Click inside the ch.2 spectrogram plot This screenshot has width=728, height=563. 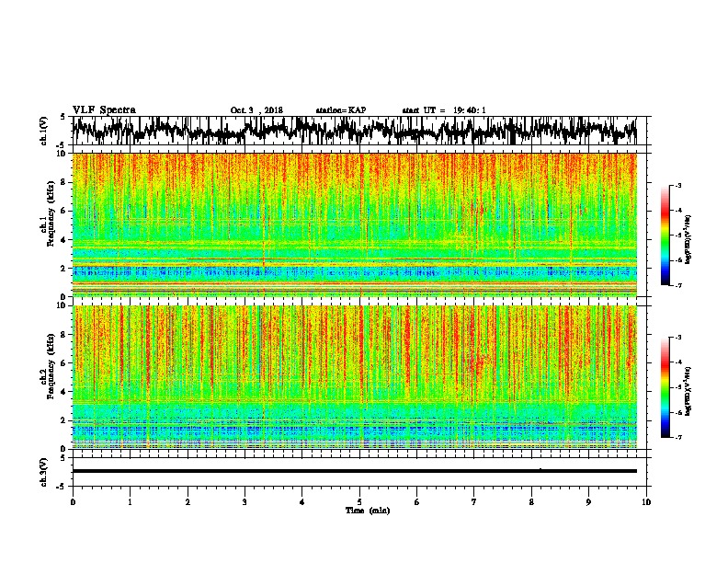click(x=354, y=377)
